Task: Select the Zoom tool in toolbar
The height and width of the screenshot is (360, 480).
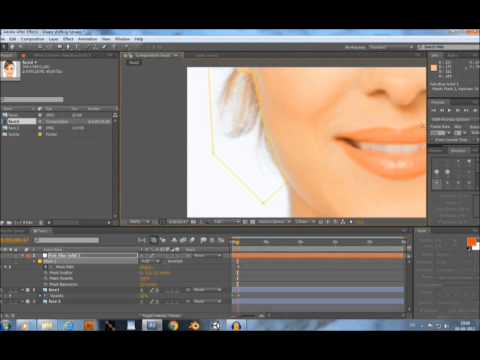Action: click(20, 47)
